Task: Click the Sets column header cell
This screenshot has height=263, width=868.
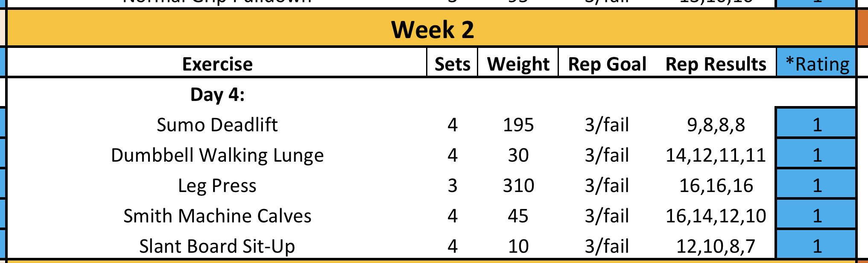Action: 452,64
